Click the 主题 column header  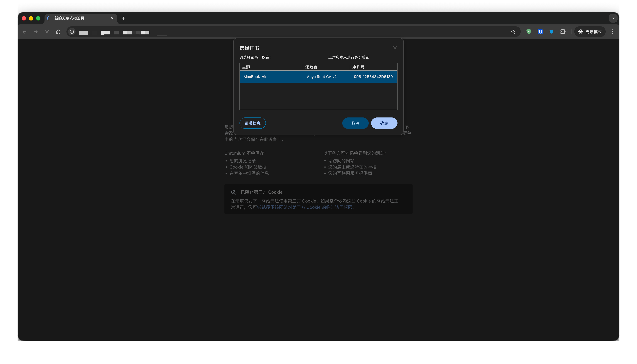pyautogui.click(x=271, y=67)
